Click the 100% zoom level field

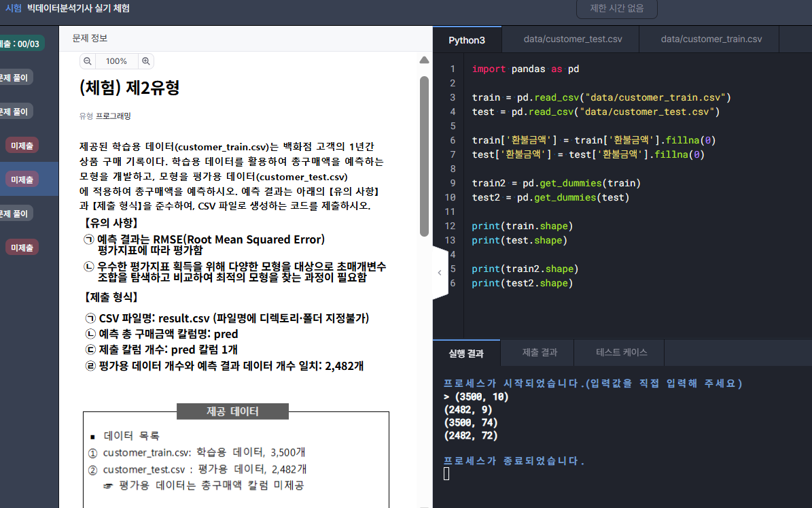click(116, 61)
